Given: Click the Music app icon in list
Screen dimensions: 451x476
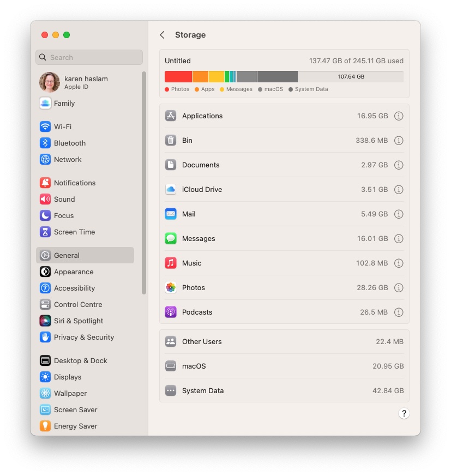Looking at the screenshot, I should pos(171,263).
